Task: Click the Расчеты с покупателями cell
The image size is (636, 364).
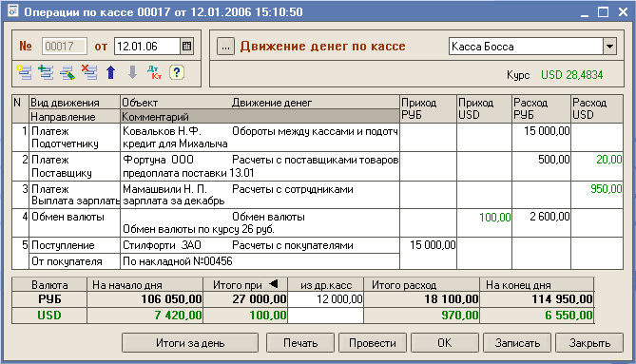Action: (293, 245)
